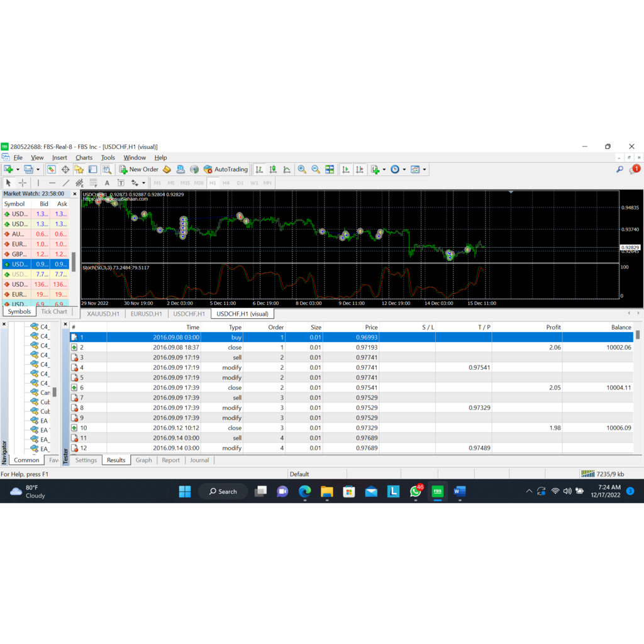644x644 pixels.
Task: Switch timeframe to M15
Action: (x=185, y=183)
